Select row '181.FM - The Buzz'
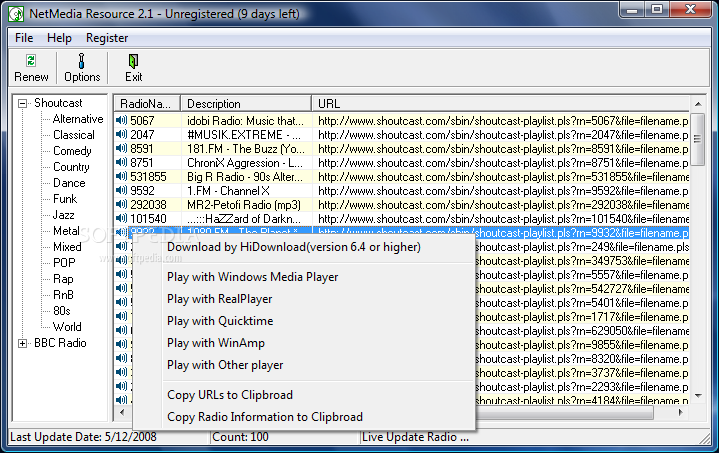Image resolution: width=719 pixels, height=453 pixels. click(401, 149)
